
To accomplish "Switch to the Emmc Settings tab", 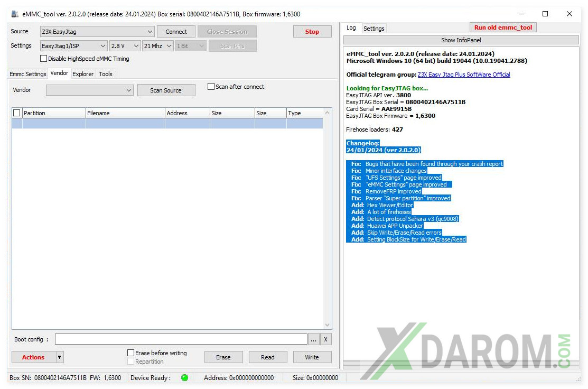I will tap(28, 74).
